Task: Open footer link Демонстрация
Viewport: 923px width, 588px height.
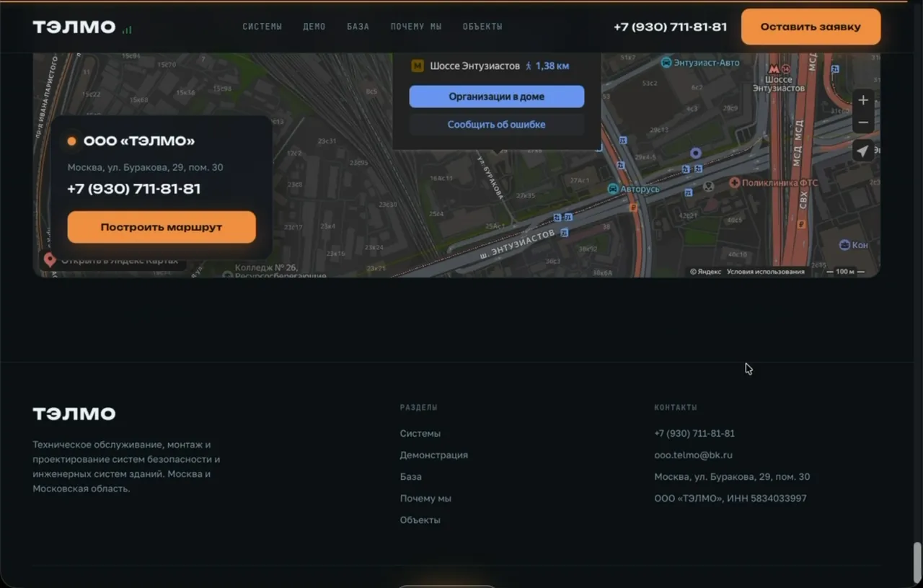Action: pos(434,455)
